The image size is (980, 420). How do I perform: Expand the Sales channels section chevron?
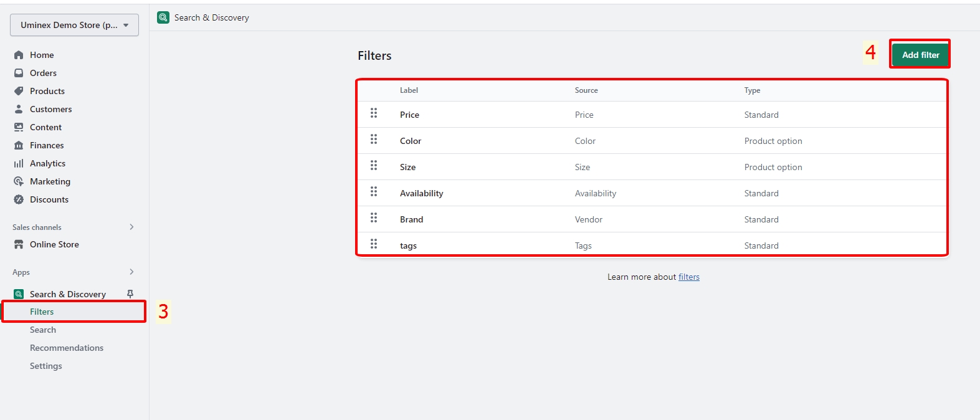point(131,227)
